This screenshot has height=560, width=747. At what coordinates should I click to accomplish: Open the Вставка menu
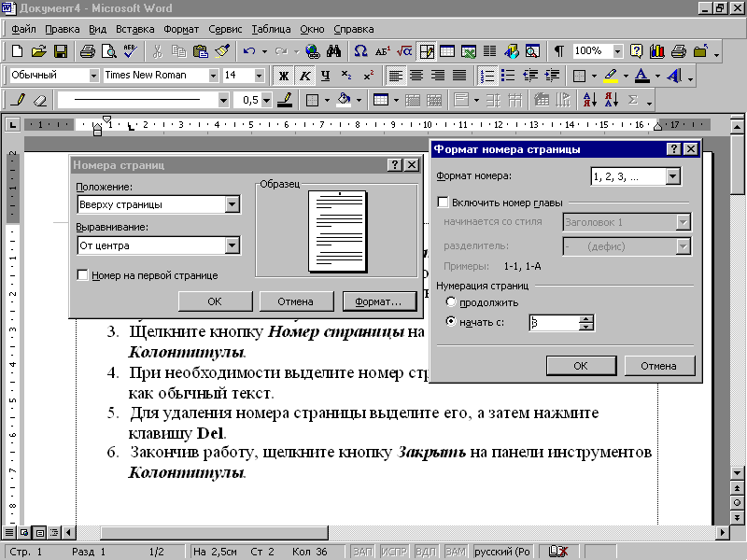click(x=134, y=29)
